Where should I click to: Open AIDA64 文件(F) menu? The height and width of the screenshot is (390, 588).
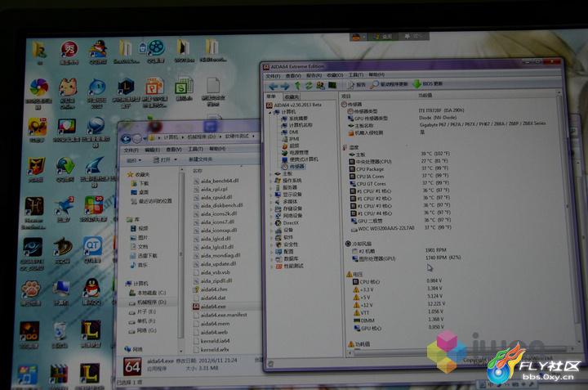click(273, 76)
